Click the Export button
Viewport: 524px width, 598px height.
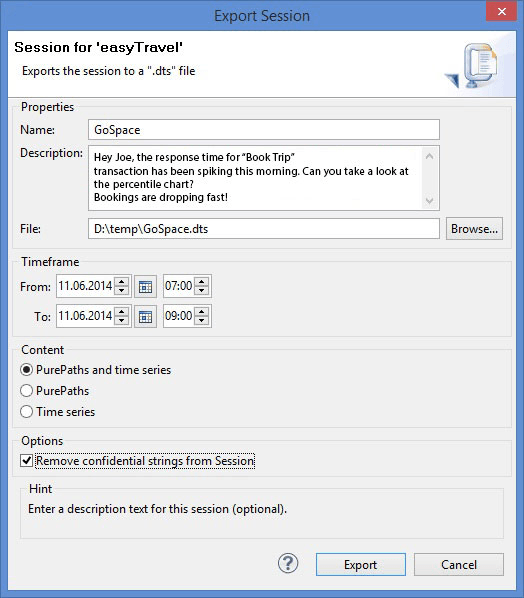361,564
